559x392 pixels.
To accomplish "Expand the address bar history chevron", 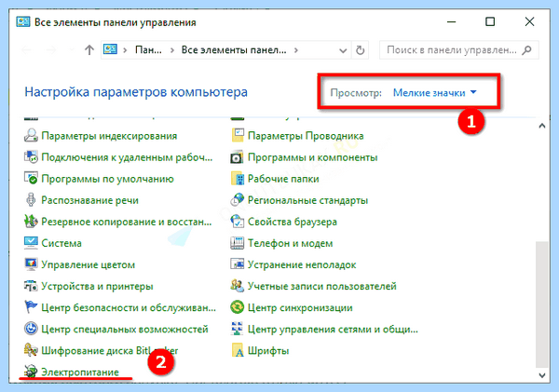I will pos(343,50).
